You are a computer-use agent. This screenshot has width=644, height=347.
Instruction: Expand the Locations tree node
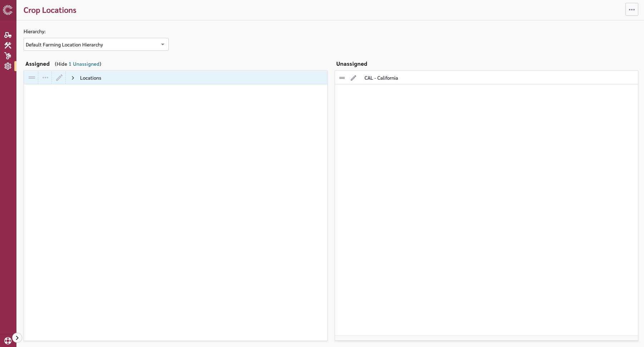[73, 78]
